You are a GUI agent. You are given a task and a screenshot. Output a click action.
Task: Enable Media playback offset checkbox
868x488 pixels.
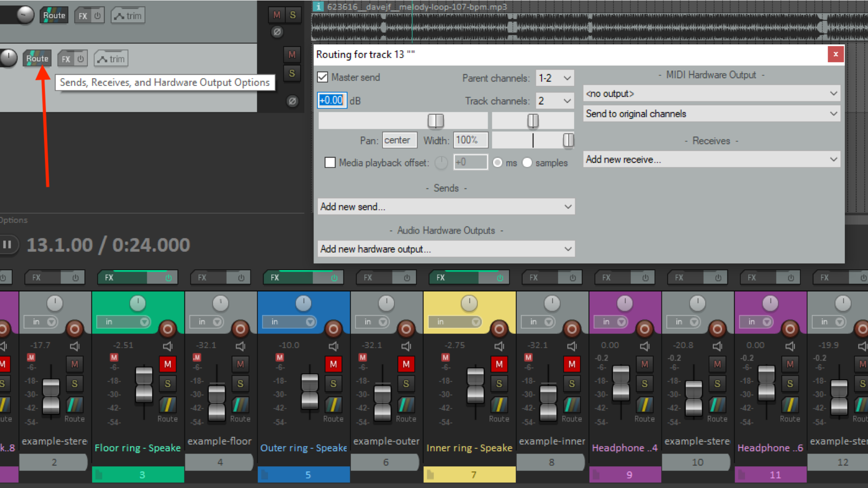(x=330, y=162)
